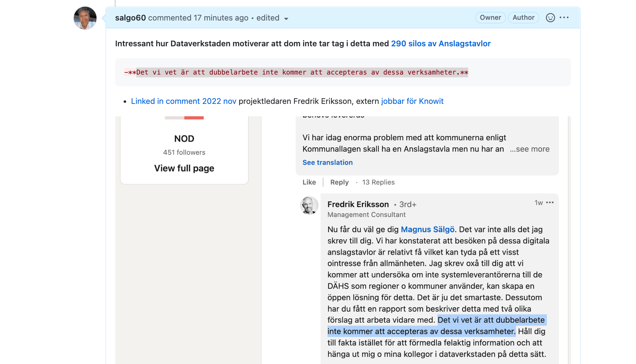This screenshot has width=636, height=364.
Task: Open the comment options three-dot menu
Action: (x=564, y=18)
